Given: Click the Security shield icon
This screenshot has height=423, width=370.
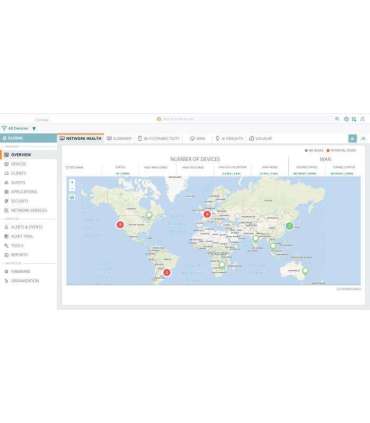Looking at the screenshot, I should tap(6, 201).
